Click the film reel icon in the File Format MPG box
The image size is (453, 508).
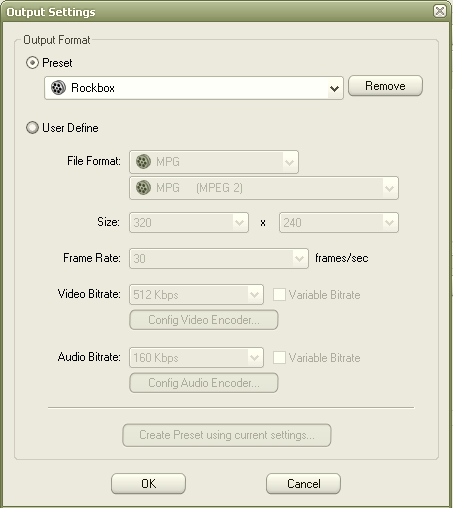pyautogui.click(x=143, y=162)
